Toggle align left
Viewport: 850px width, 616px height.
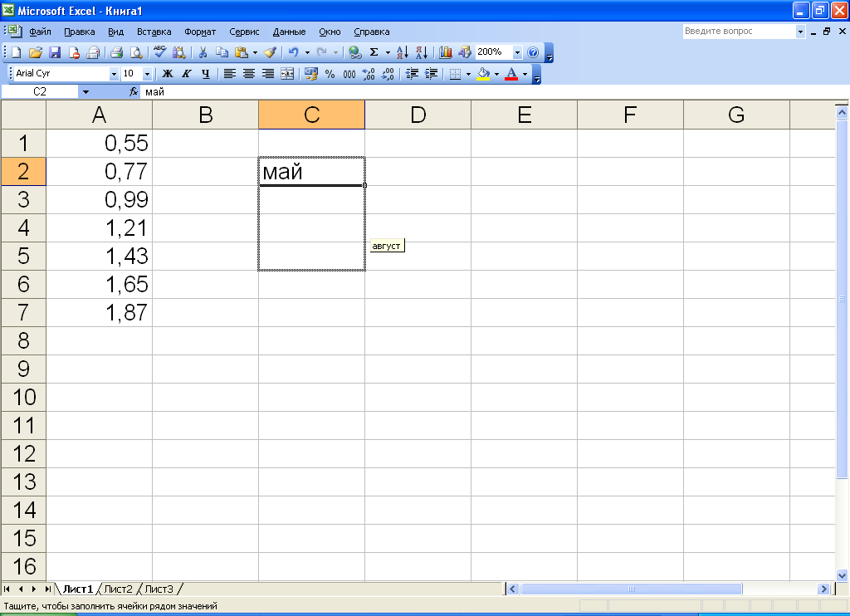coord(230,74)
